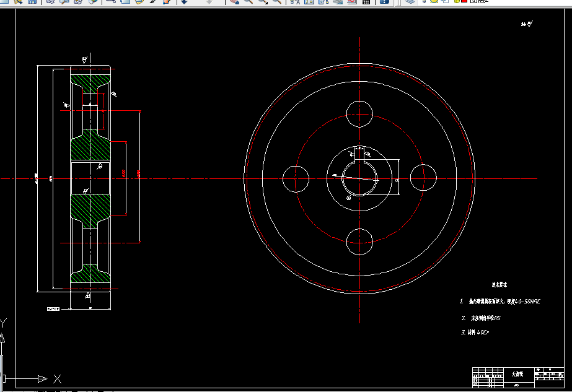Open the Help question mark icon
The height and width of the screenshot is (392, 572).
click(384, 1)
